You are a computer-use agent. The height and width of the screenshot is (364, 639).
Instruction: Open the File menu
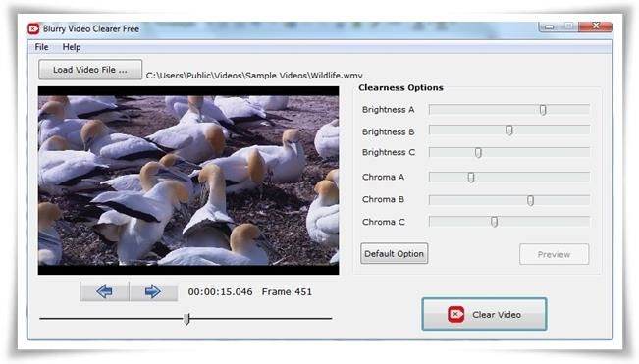click(x=41, y=47)
